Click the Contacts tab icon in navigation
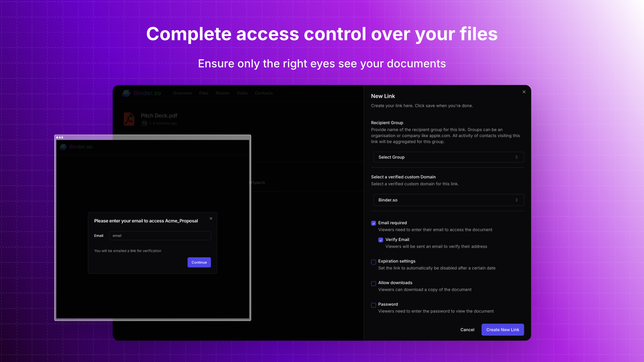The width and height of the screenshot is (644, 362). pyautogui.click(x=264, y=93)
